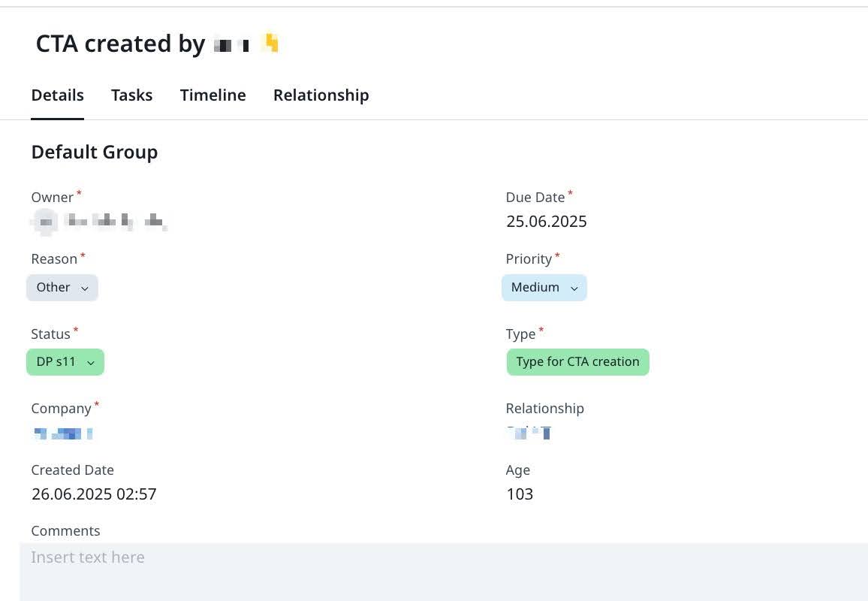Open the Status dropdown labeled DP s11
The image size is (868, 601).
click(x=65, y=361)
